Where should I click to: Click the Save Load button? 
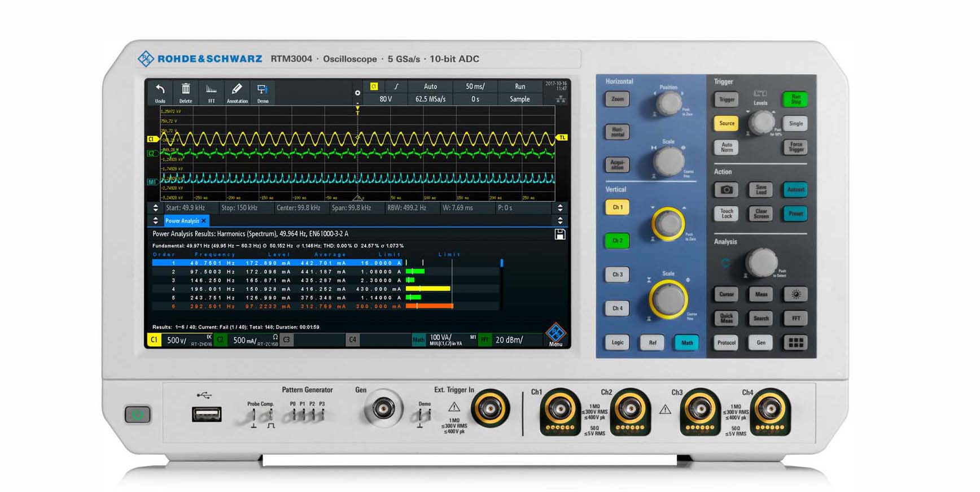click(761, 190)
